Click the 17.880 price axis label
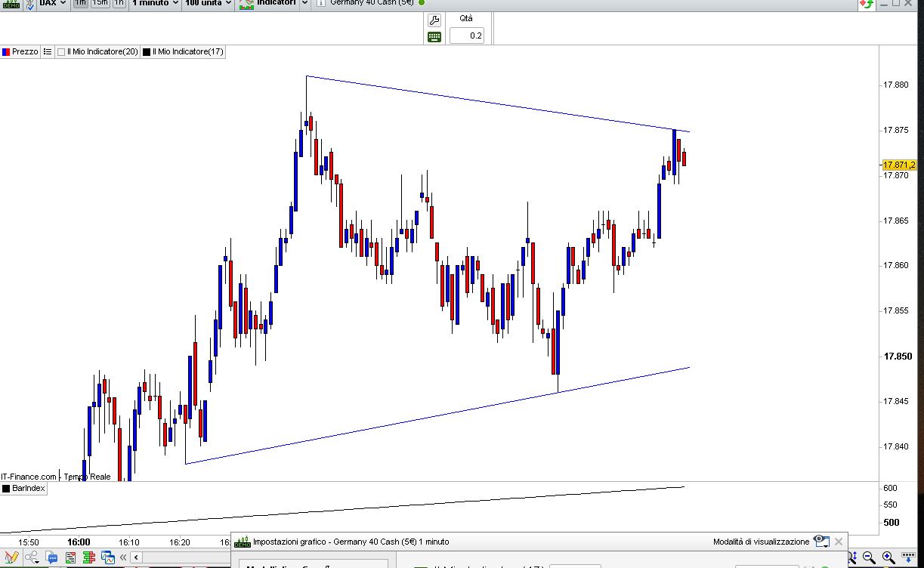Viewport: 924px width, 568px height. pyautogui.click(x=898, y=85)
